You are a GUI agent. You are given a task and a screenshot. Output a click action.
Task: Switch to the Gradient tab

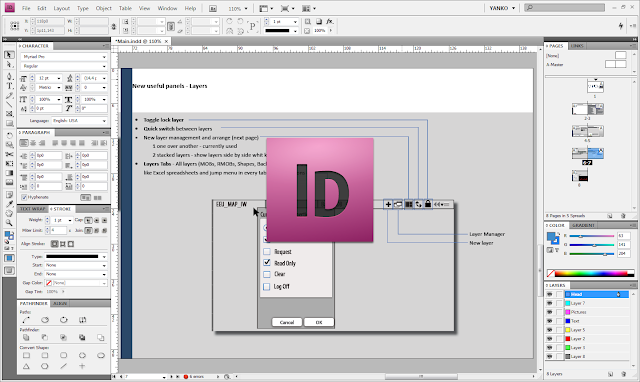coord(583,225)
